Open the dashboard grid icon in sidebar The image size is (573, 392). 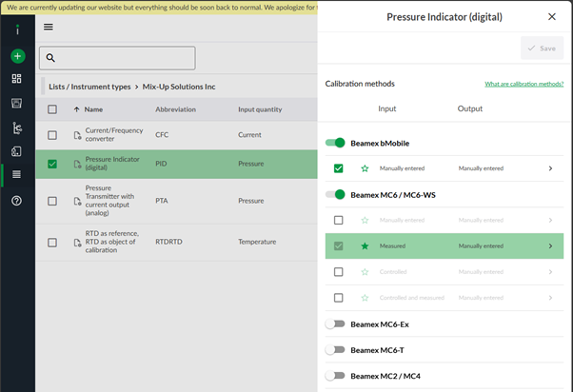tap(17, 79)
